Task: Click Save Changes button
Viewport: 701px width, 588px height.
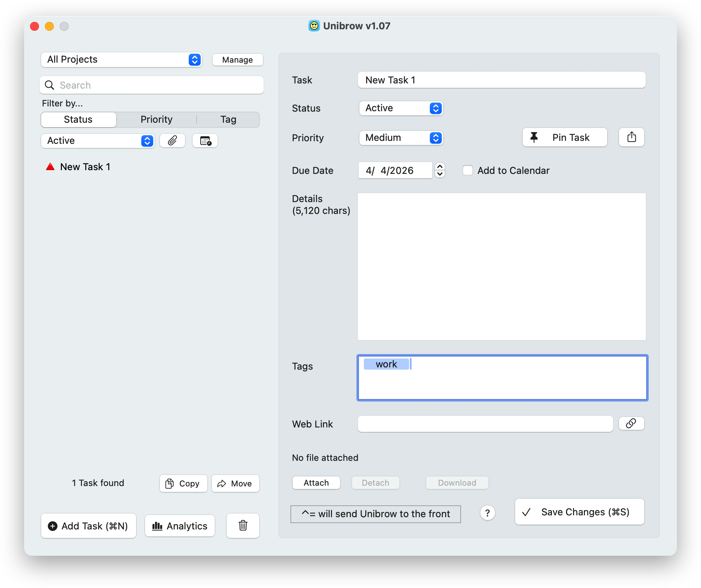Action: pyautogui.click(x=579, y=512)
